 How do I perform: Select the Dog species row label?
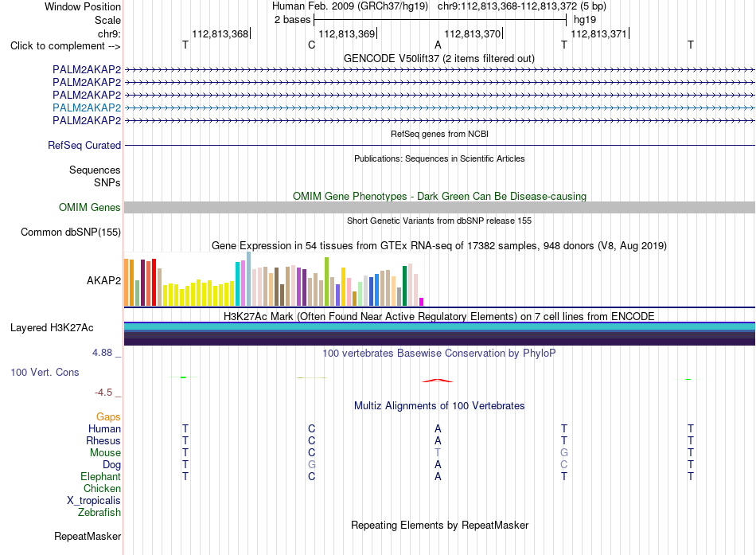pyautogui.click(x=112, y=465)
